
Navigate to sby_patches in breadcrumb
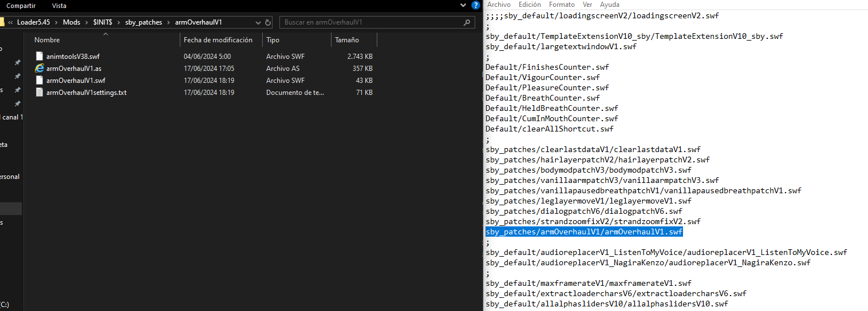point(144,22)
